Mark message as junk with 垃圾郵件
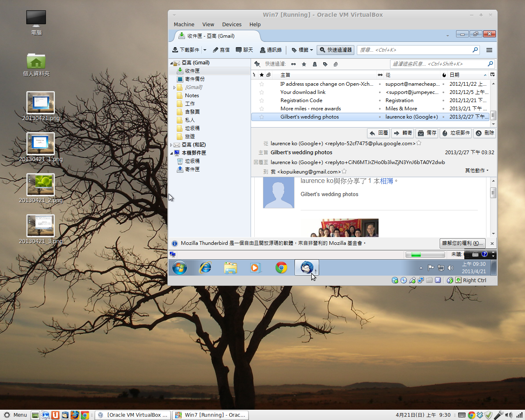The image size is (525, 420). (x=456, y=133)
